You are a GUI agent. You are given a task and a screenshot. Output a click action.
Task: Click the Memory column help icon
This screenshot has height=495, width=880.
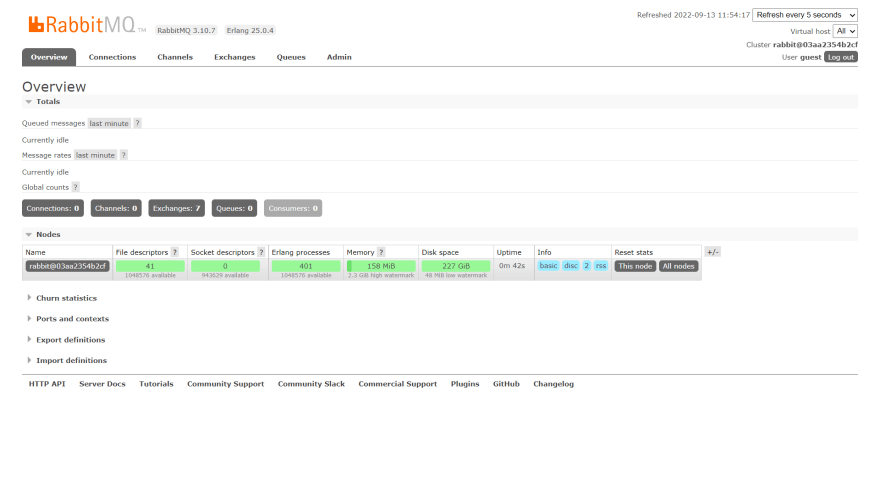381,252
